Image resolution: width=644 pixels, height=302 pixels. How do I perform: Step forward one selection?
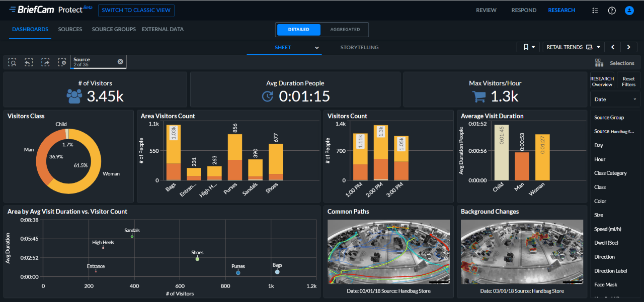(x=45, y=62)
